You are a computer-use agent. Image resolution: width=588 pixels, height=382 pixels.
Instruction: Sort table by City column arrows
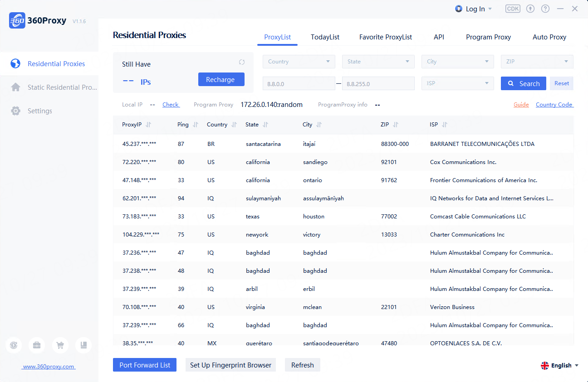point(319,125)
